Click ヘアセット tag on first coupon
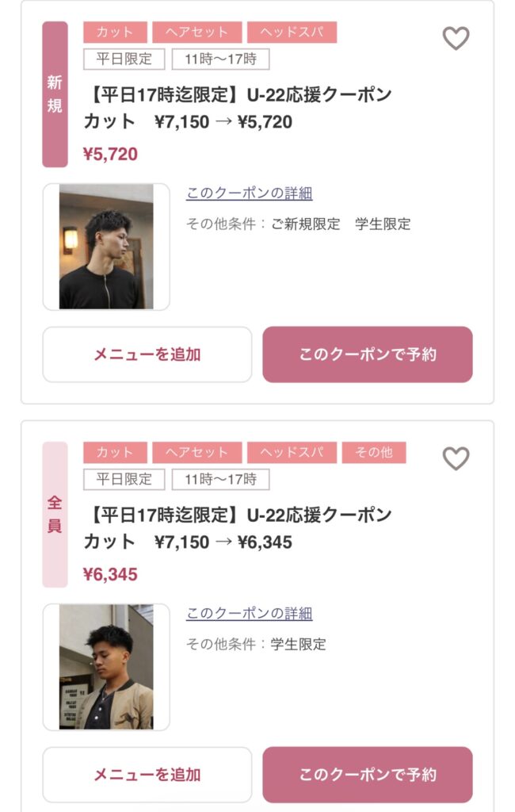The width and height of the screenshot is (515, 812). click(x=196, y=33)
